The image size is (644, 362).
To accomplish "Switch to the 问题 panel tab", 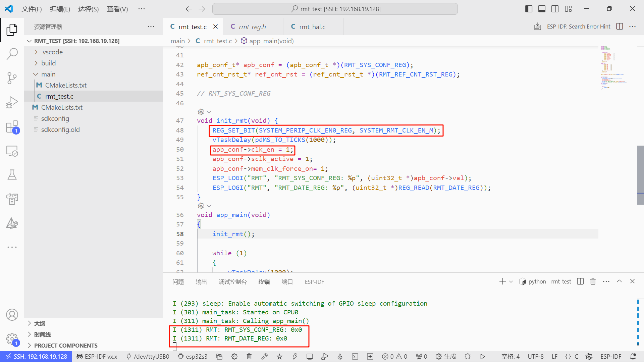I will tap(178, 282).
